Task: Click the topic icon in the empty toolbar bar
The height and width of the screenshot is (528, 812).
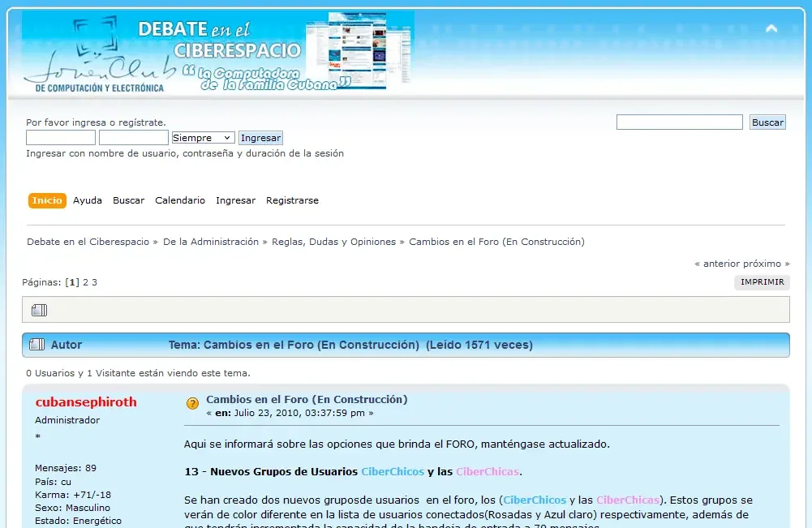Action: point(40,310)
